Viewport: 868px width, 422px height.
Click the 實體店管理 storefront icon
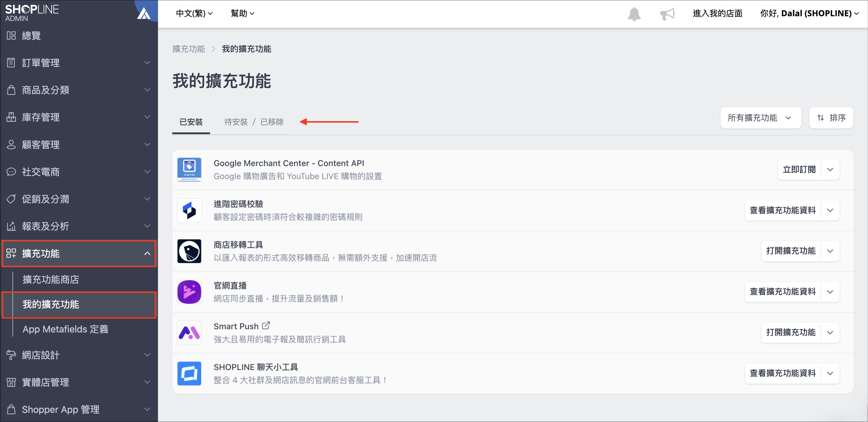(x=11, y=382)
